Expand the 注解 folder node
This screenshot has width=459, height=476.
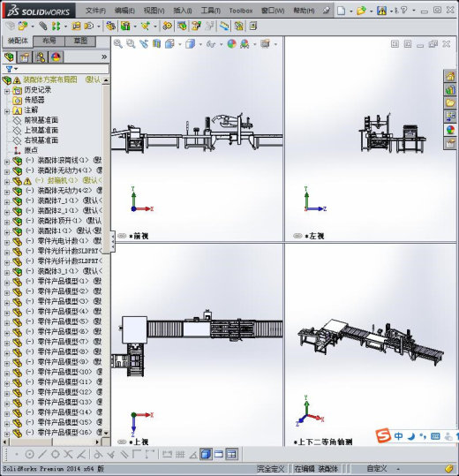[7, 111]
